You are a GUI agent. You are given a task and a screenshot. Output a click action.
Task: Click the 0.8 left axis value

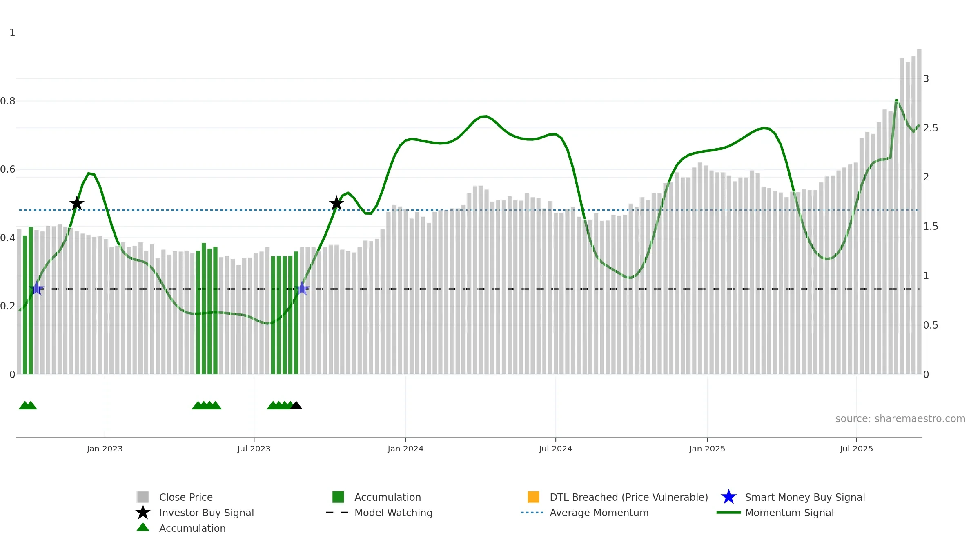click(8, 101)
